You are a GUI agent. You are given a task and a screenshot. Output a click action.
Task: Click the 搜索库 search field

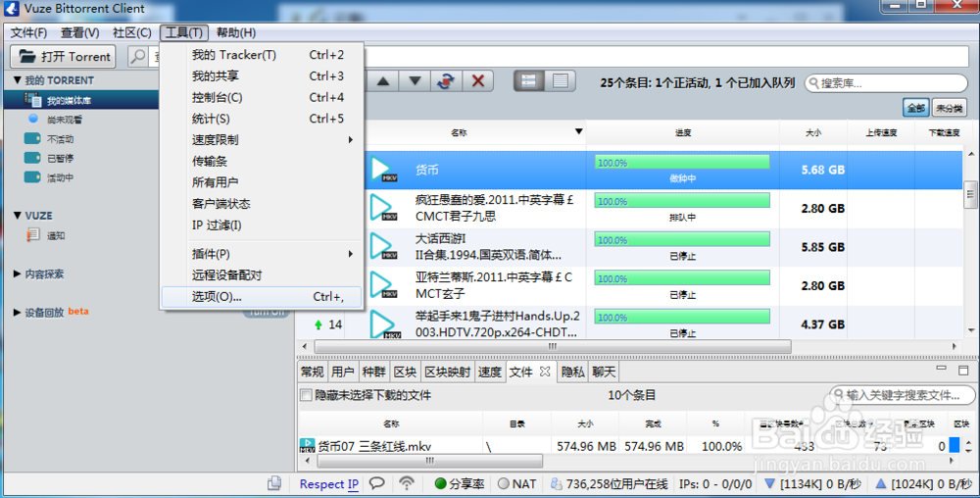(x=886, y=83)
